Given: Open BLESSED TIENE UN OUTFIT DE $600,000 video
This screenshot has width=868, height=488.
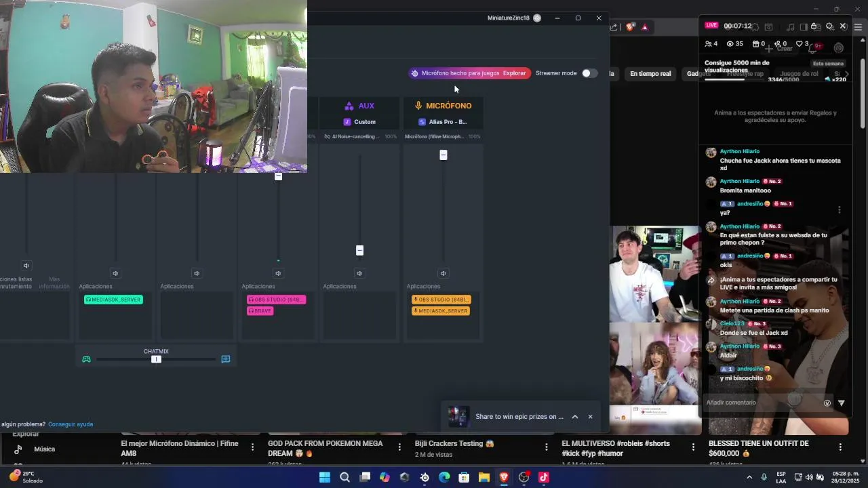Looking at the screenshot, I should [x=758, y=448].
